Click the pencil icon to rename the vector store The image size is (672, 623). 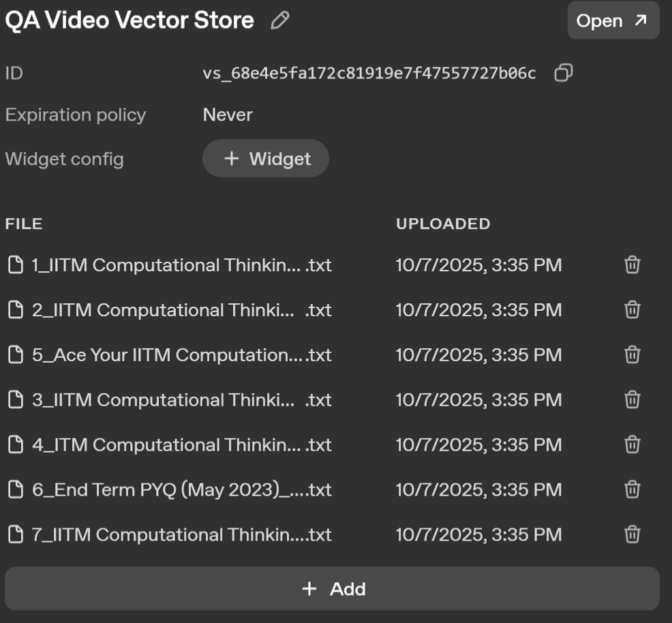coord(279,21)
